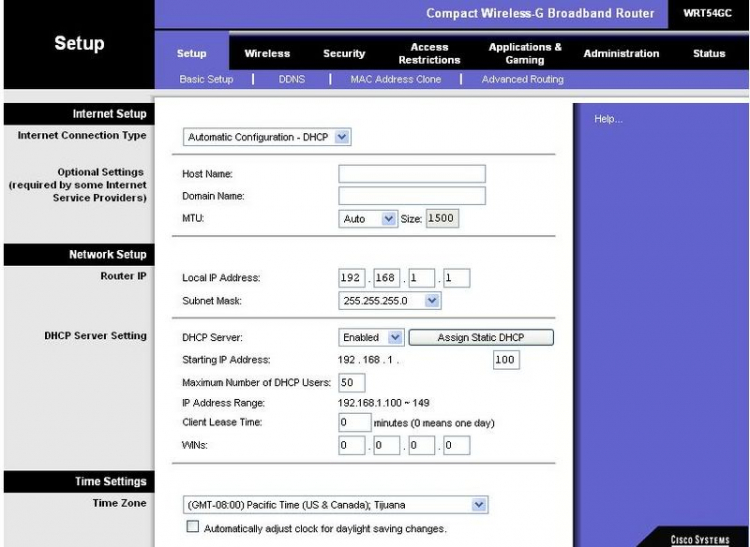This screenshot has height=547, width=750.
Task: Click Local IP third octet field
Action: (x=421, y=278)
